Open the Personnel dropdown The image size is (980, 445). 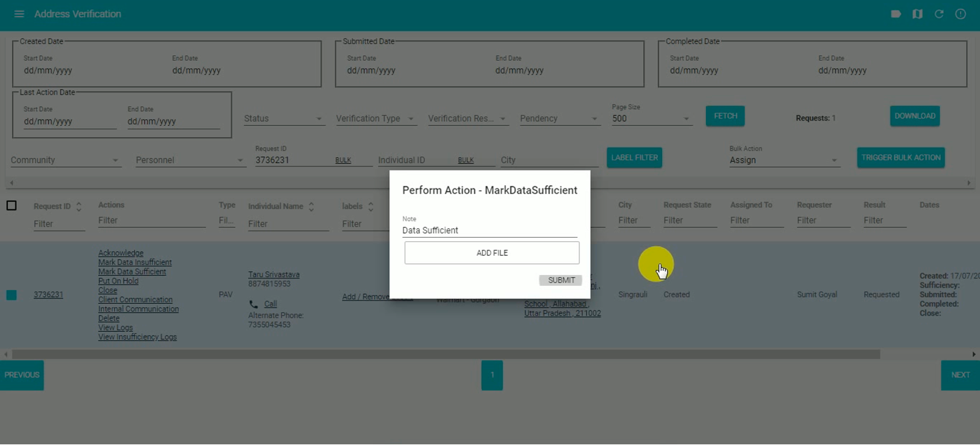point(190,160)
